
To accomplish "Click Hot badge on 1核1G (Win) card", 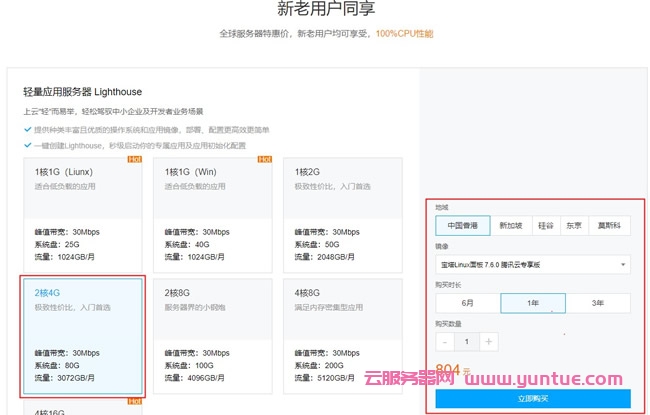I will tap(264, 159).
